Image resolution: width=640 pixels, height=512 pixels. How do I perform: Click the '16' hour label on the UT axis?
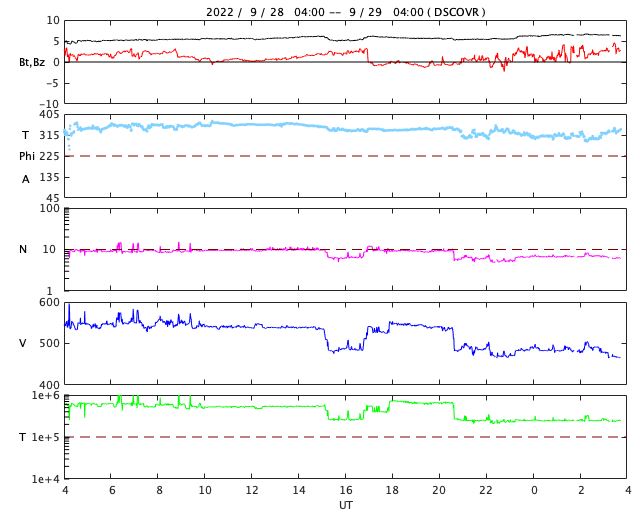[345, 490]
